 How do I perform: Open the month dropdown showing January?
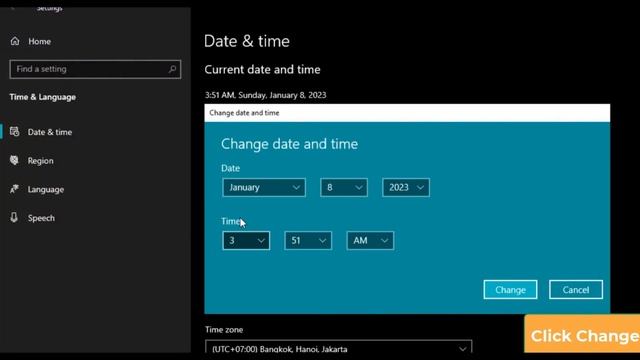point(264,187)
